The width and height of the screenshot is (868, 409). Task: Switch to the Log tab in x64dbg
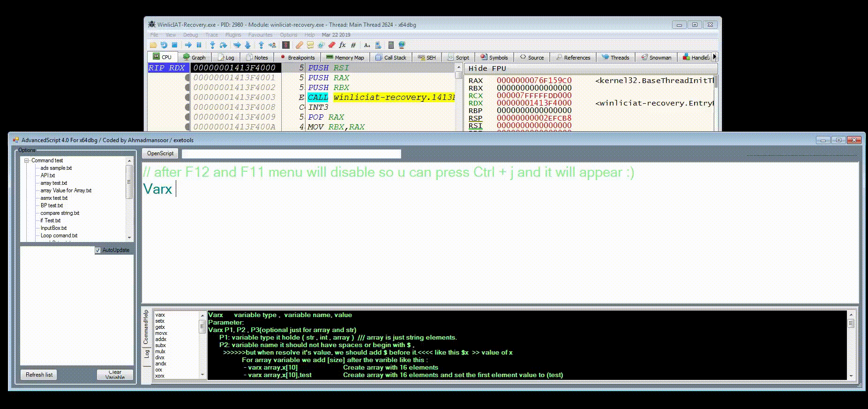click(226, 57)
